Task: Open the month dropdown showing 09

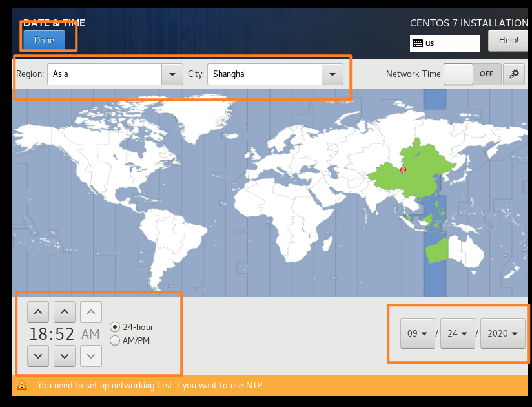Action: (x=417, y=333)
